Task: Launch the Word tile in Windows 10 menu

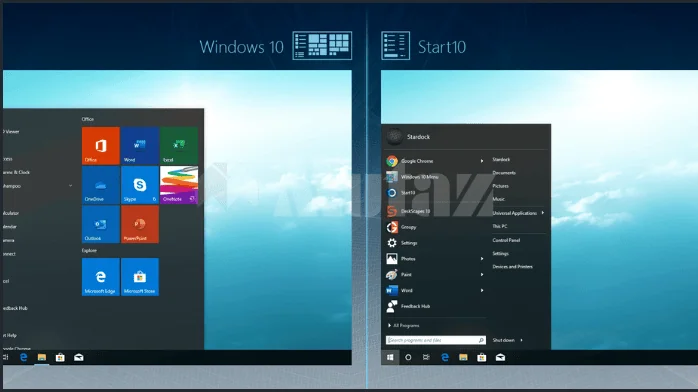Action: pyautogui.click(x=140, y=145)
